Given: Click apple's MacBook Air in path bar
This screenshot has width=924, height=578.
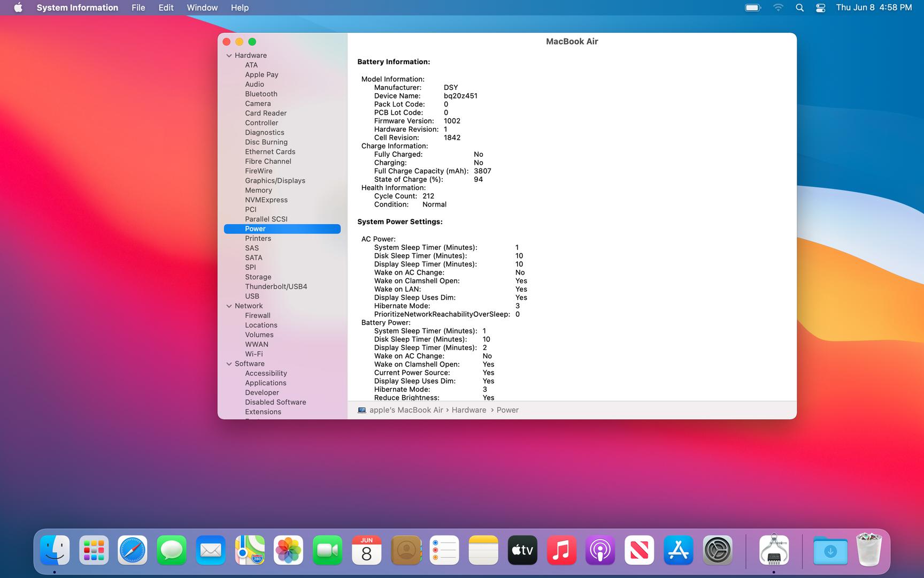Looking at the screenshot, I should click(406, 410).
